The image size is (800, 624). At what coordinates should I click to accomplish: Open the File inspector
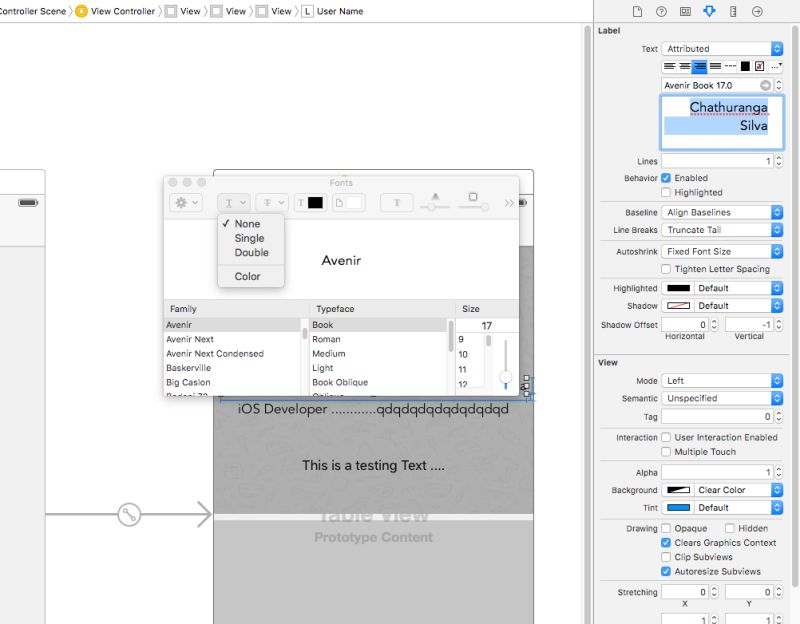[636, 11]
